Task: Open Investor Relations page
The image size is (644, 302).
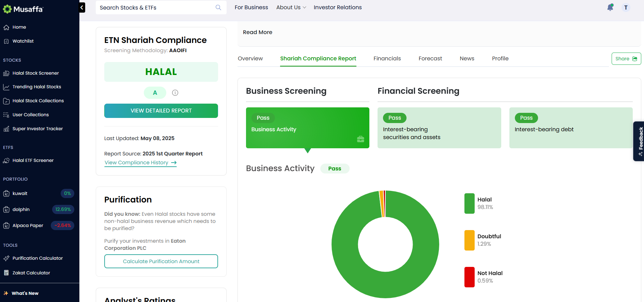Action: 338,7
